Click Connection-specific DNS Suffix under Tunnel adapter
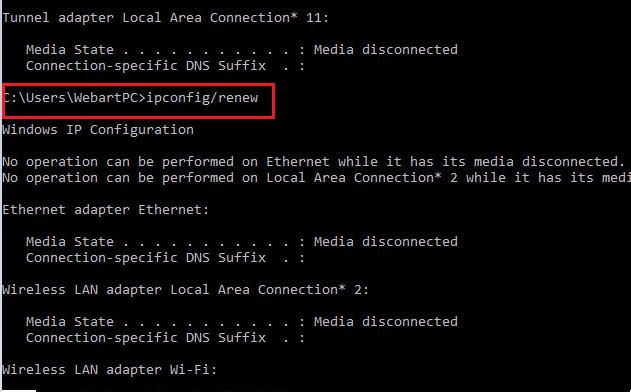Screen dimensions: 631x392 (x=146, y=66)
